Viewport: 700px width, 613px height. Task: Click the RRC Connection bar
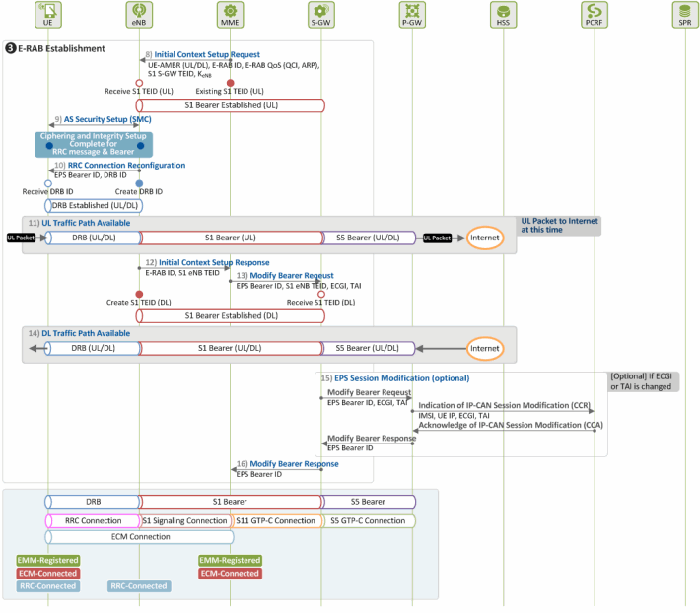pos(93,521)
